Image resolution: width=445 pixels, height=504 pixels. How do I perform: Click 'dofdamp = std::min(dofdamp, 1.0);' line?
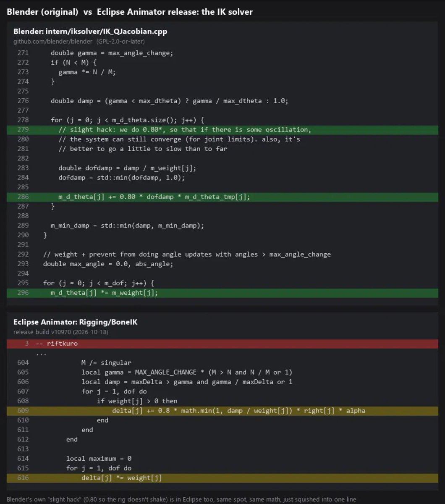121,178
